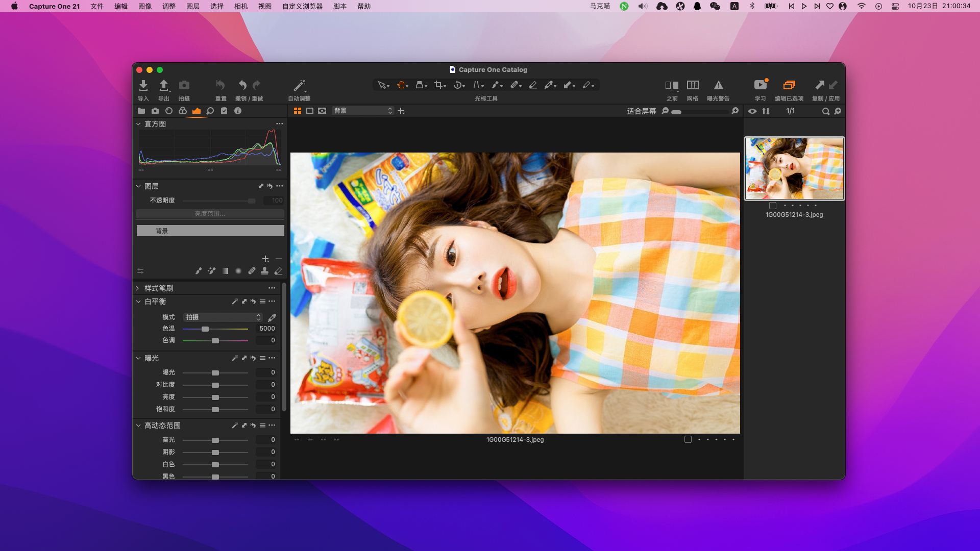
Task: Click the 导入 import button
Action: pos(143,88)
